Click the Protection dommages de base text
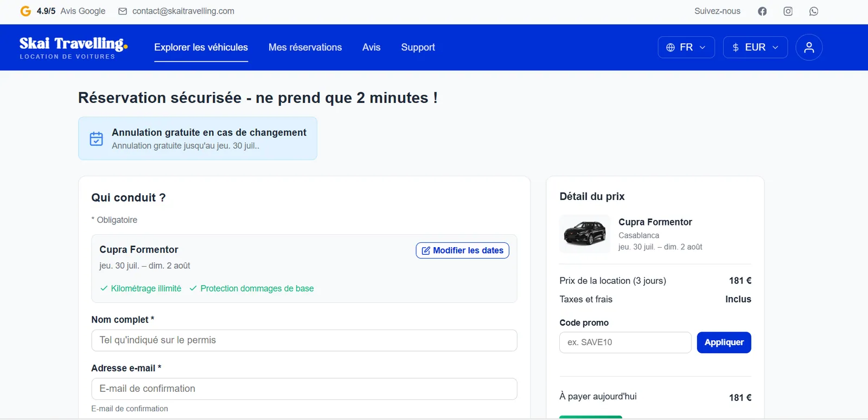 click(257, 288)
